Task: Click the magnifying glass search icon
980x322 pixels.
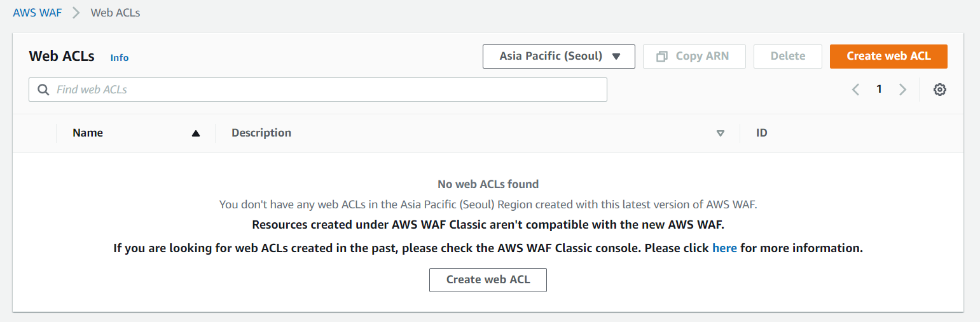Action: pyautogui.click(x=43, y=90)
